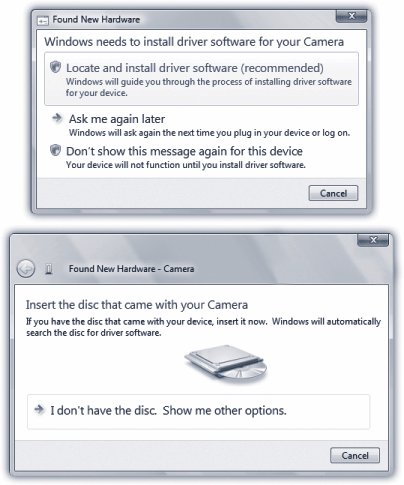The width and height of the screenshot is (404, 485).
Task: Click the arrow icon beside I don't have the disc
Action: pyautogui.click(x=39, y=409)
